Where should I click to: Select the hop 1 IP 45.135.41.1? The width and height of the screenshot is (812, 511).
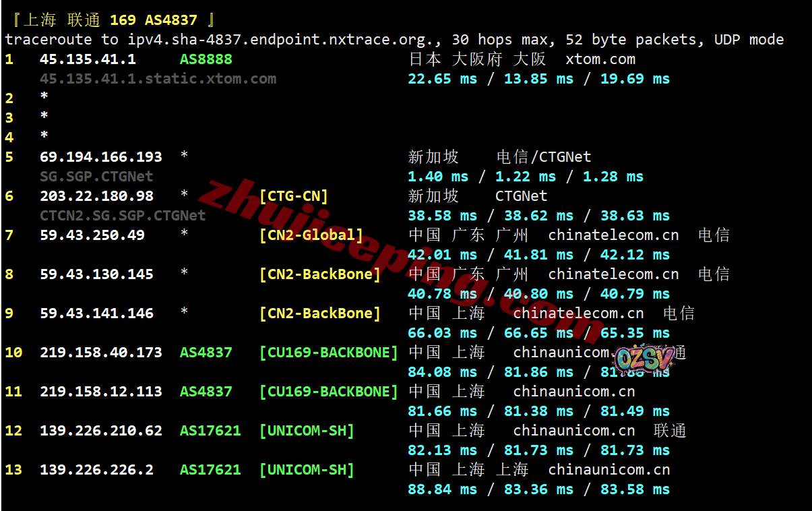coord(88,59)
